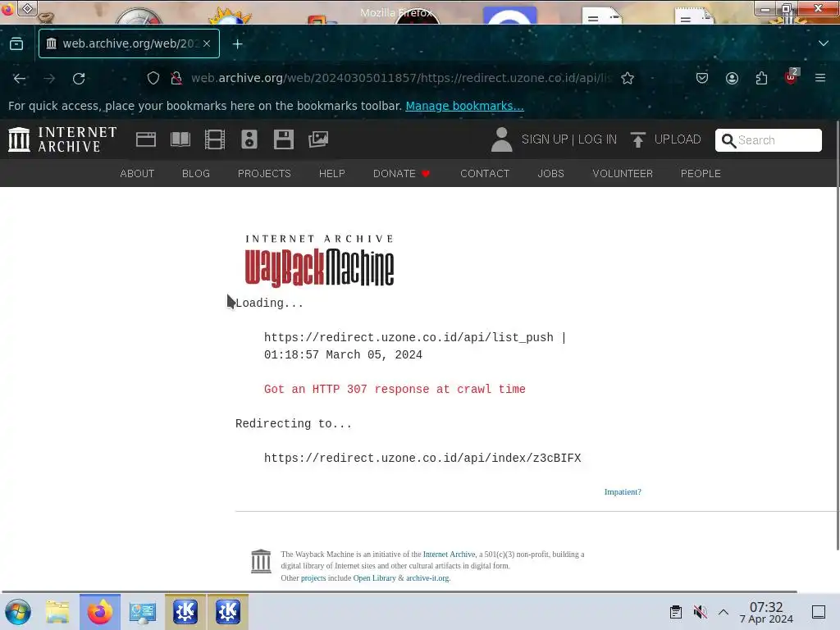The height and width of the screenshot is (630, 840).
Task: Open the CONTACT menu item
Action: point(485,174)
